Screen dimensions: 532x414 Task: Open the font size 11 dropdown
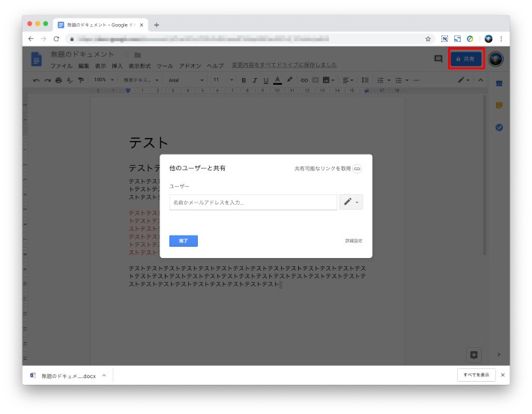click(x=223, y=79)
